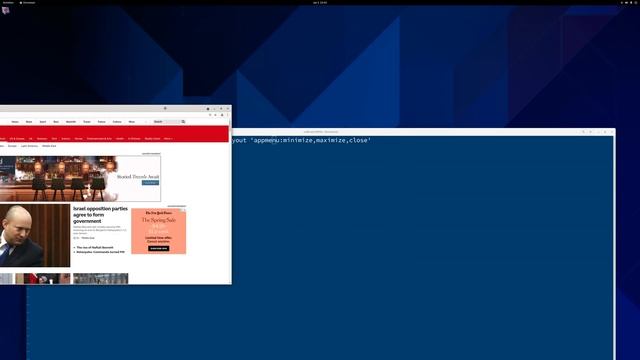Open the Activities overview in top bar
Viewport: 640px width, 360px height.
[8, 2]
